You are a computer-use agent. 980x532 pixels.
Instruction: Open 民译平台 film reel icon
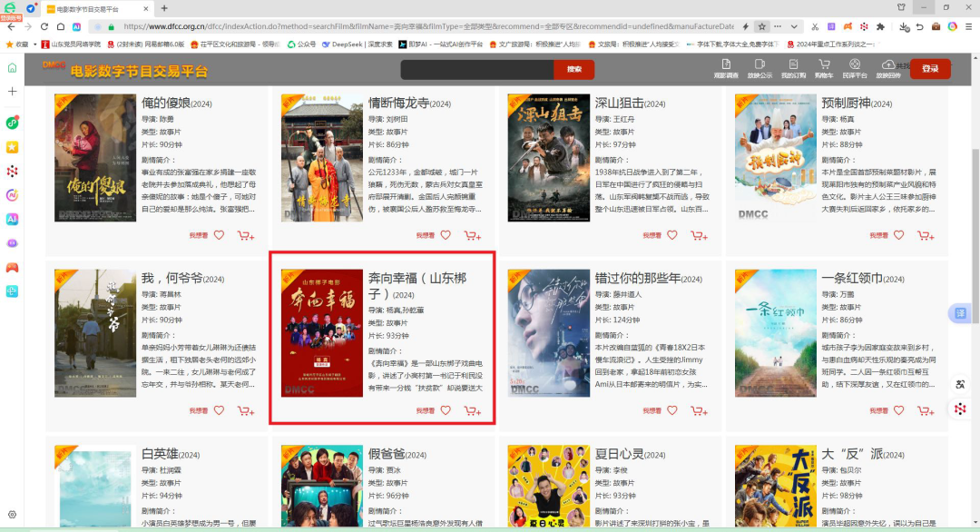click(x=855, y=68)
